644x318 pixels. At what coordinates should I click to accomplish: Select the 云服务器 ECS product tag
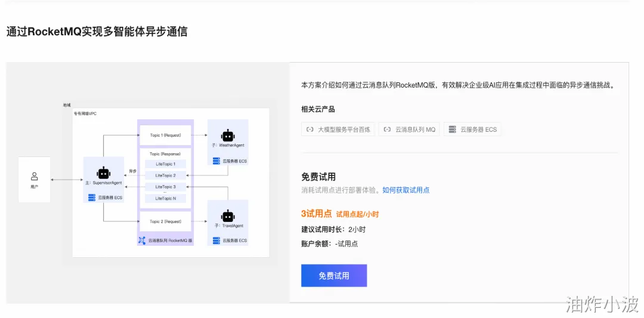[x=472, y=129]
